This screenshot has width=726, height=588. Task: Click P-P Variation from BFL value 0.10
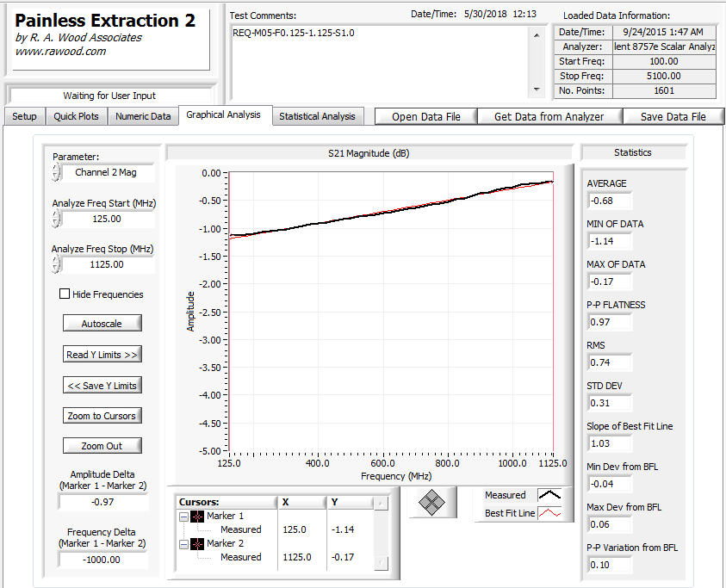(610, 565)
